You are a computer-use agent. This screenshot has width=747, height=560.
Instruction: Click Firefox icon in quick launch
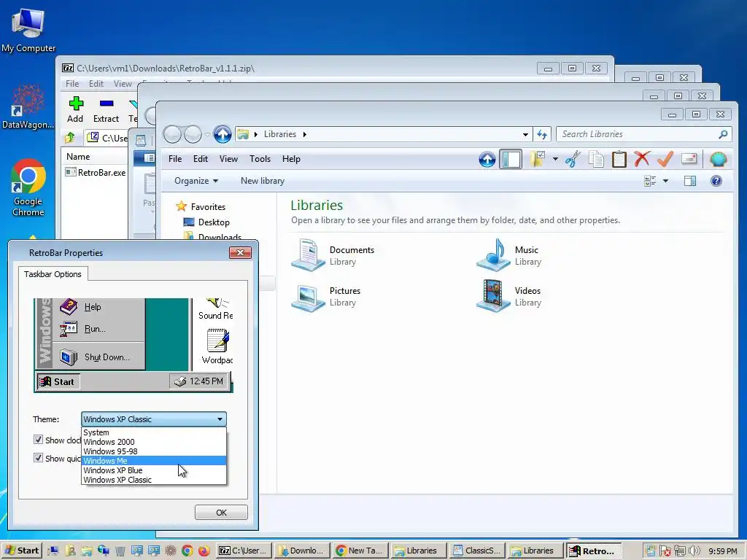[x=204, y=551]
